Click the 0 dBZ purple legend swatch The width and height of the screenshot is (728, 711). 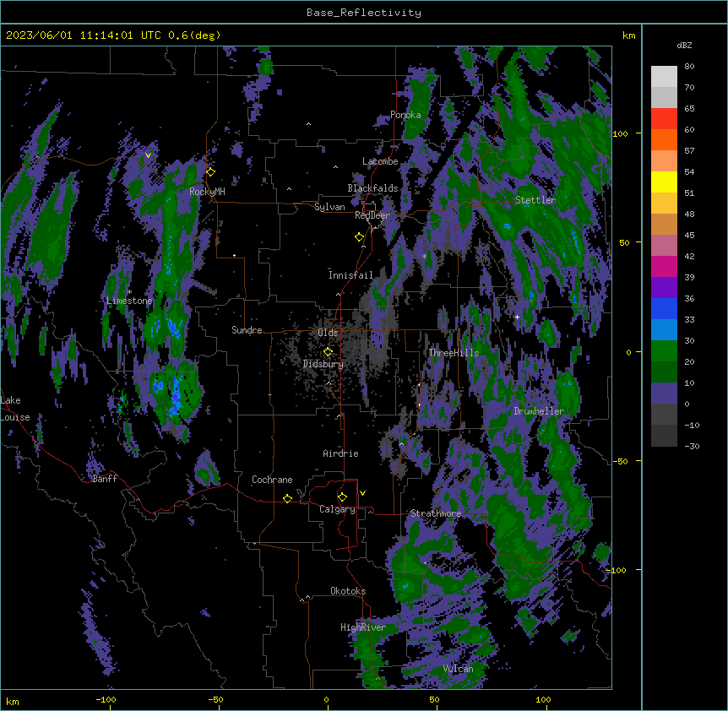(x=664, y=393)
